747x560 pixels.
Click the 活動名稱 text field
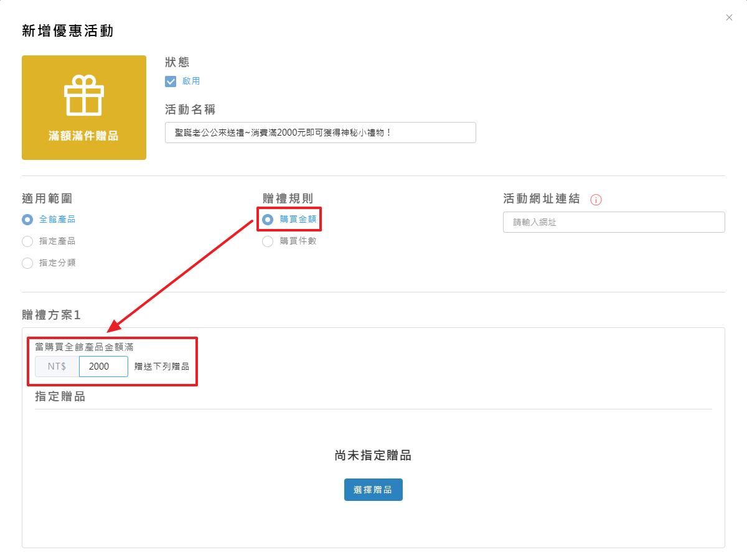[x=320, y=133]
